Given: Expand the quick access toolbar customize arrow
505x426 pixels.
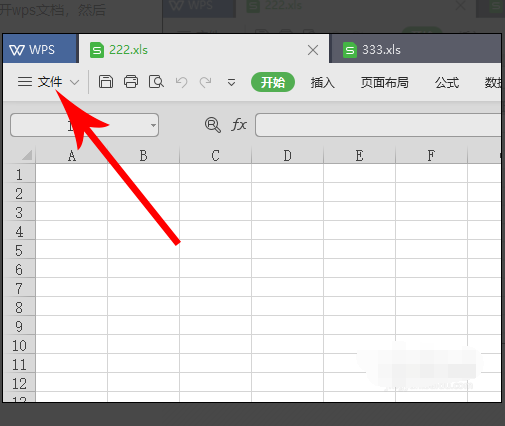Looking at the screenshot, I should click(x=231, y=82).
